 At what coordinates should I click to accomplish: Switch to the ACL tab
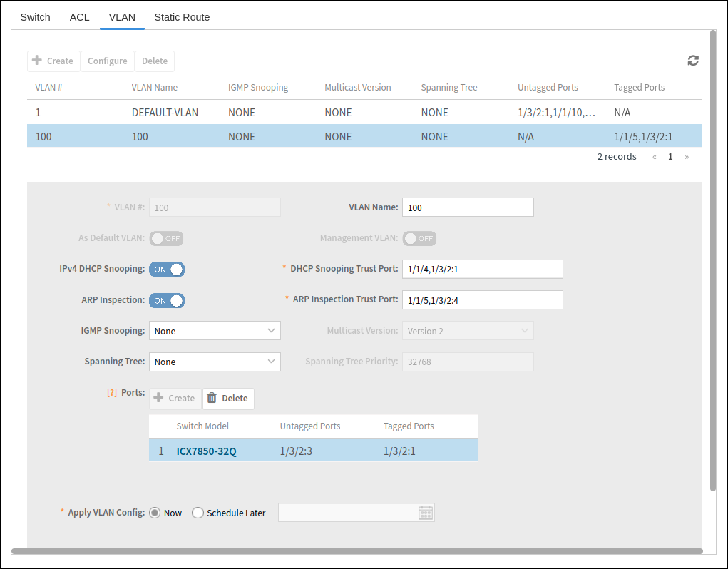click(79, 17)
